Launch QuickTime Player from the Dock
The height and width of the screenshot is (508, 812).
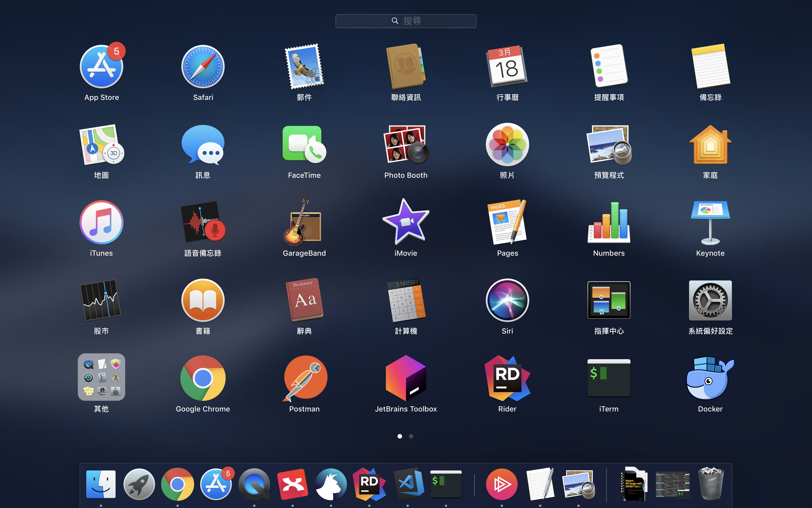coord(254,484)
